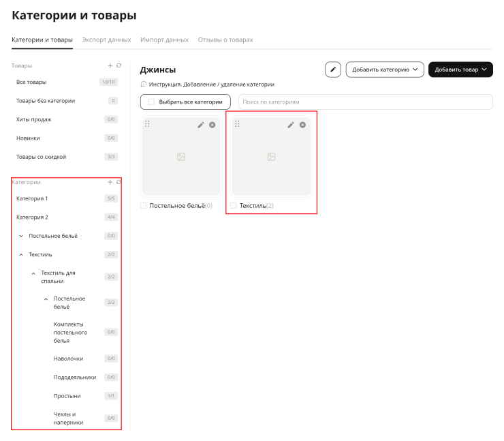The width and height of the screenshot is (504, 441).
Task: Select Товары со скидкой item
Action: (x=41, y=157)
